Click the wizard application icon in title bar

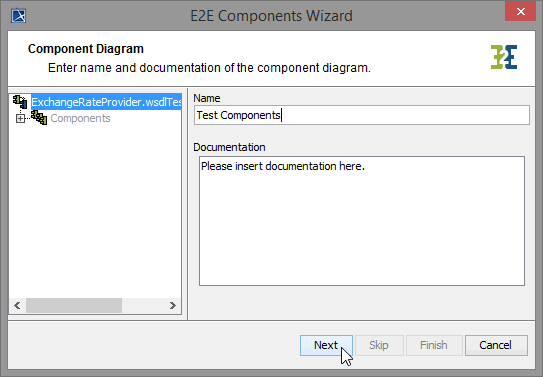[18, 16]
